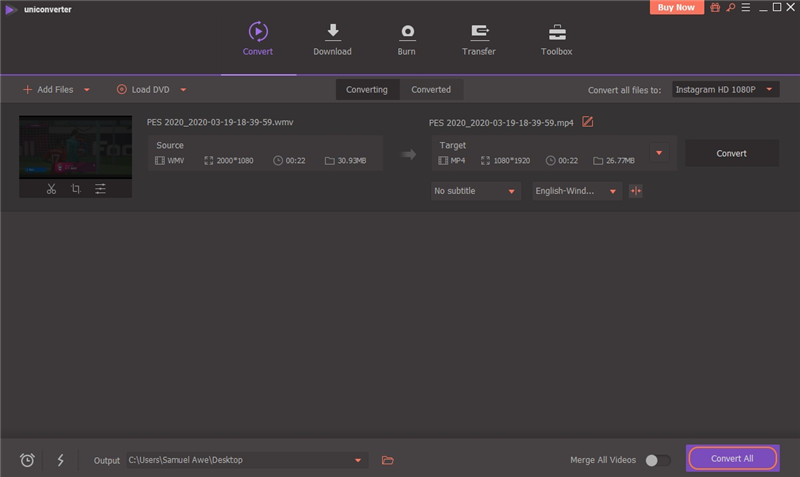This screenshot has height=477, width=800.
Task: Open the crop tool under thumbnail
Action: pyautogui.click(x=76, y=189)
